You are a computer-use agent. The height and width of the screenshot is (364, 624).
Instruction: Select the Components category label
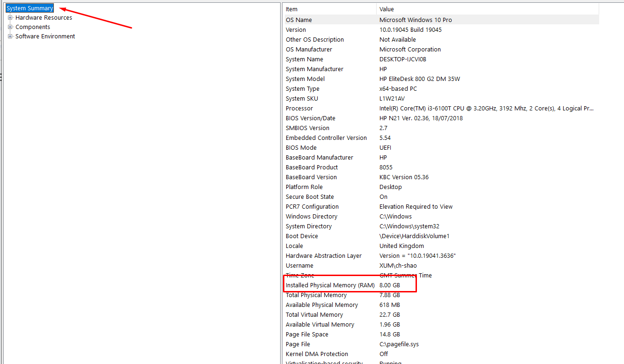tap(33, 27)
